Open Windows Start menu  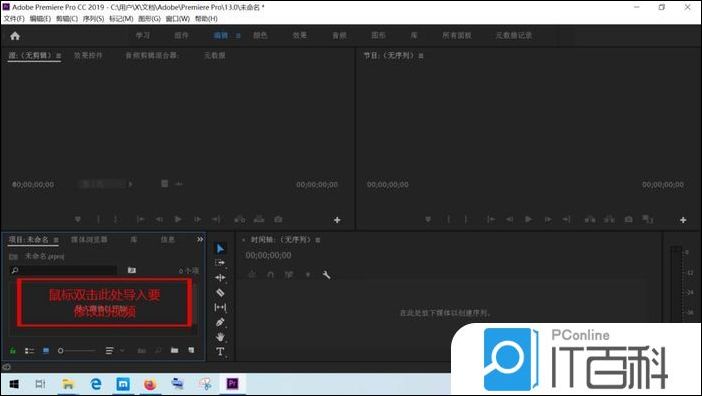[x=14, y=384]
